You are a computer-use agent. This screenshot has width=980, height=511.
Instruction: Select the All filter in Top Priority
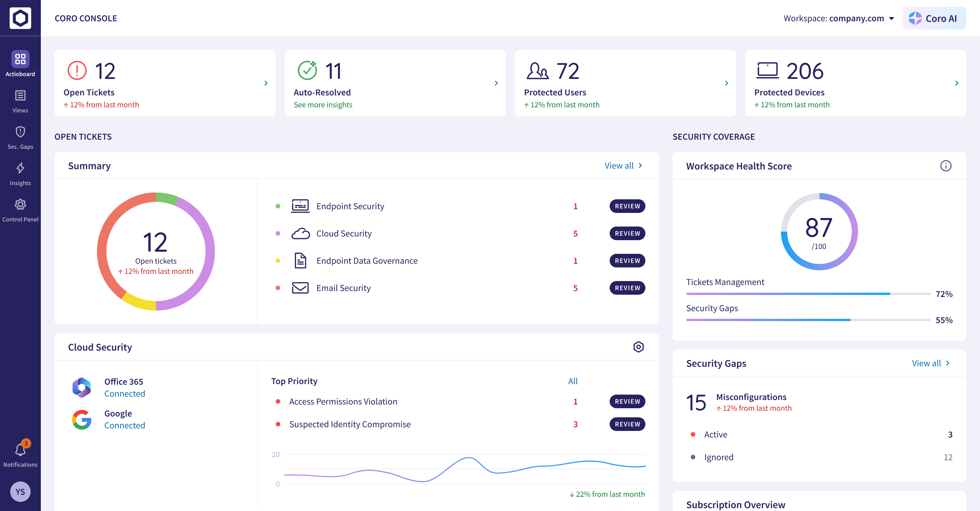(573, 381)
